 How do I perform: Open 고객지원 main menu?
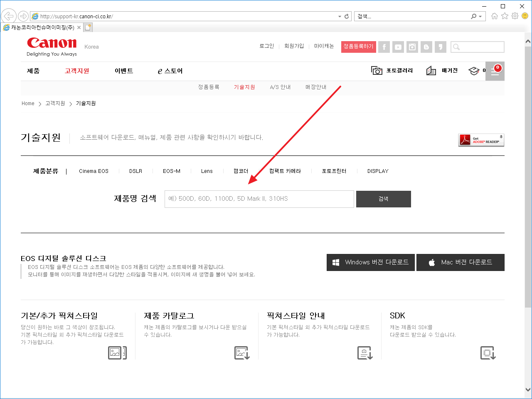77,71
